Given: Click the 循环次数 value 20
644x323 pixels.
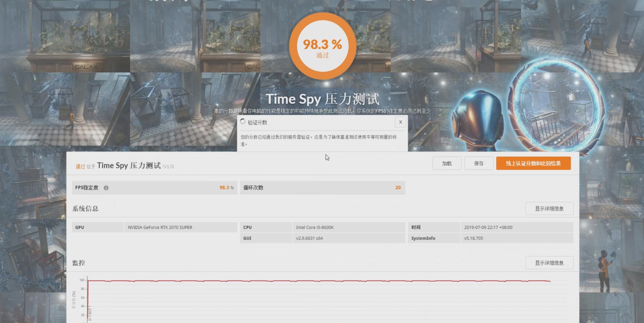Looking at the screenshot, I should (398, 187).
